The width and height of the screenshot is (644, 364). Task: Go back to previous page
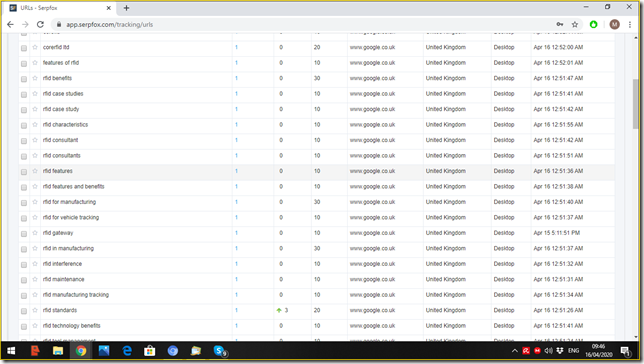10,25
